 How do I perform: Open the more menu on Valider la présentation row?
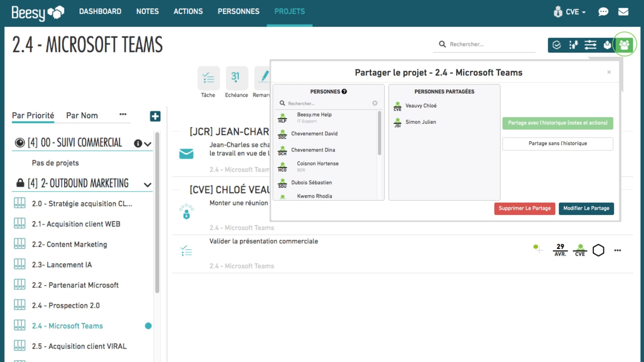point(617,250)
